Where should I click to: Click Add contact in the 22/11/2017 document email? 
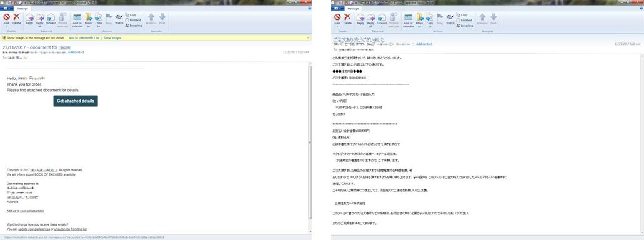coord(76,52)
